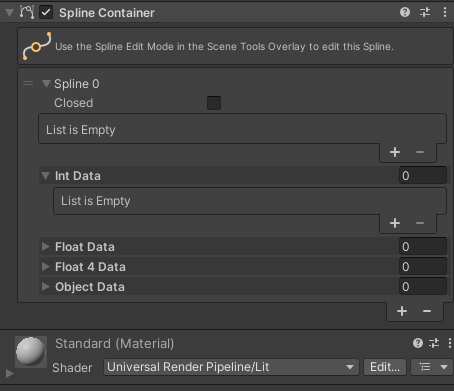Open Standard Material help icon
Viewport: 454px width, 391px height.
[x=418, y=343]
